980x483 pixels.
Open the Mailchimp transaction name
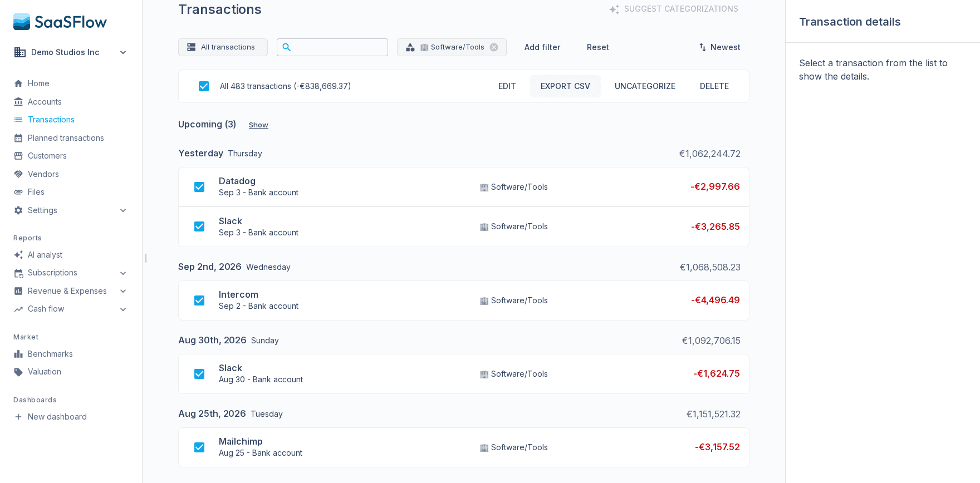point(241,441)
